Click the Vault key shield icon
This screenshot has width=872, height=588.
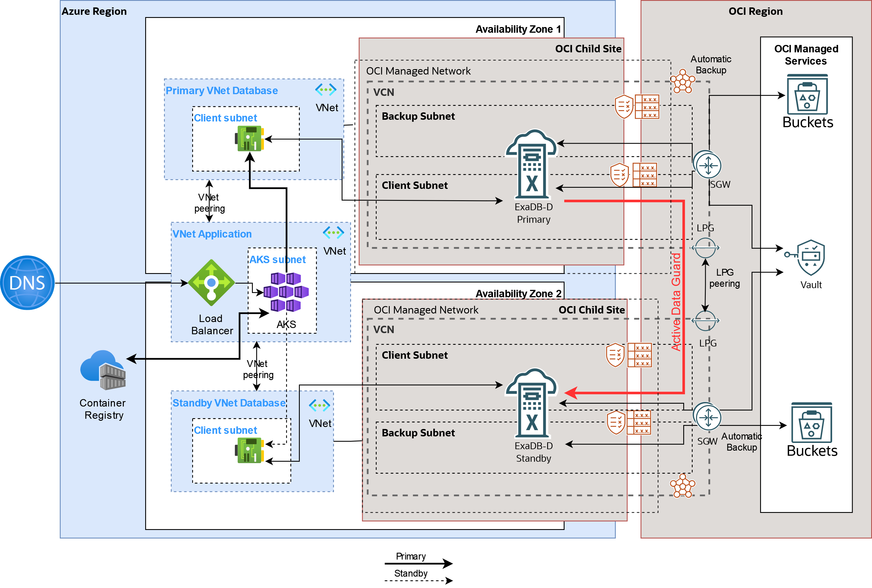point(805,258)
